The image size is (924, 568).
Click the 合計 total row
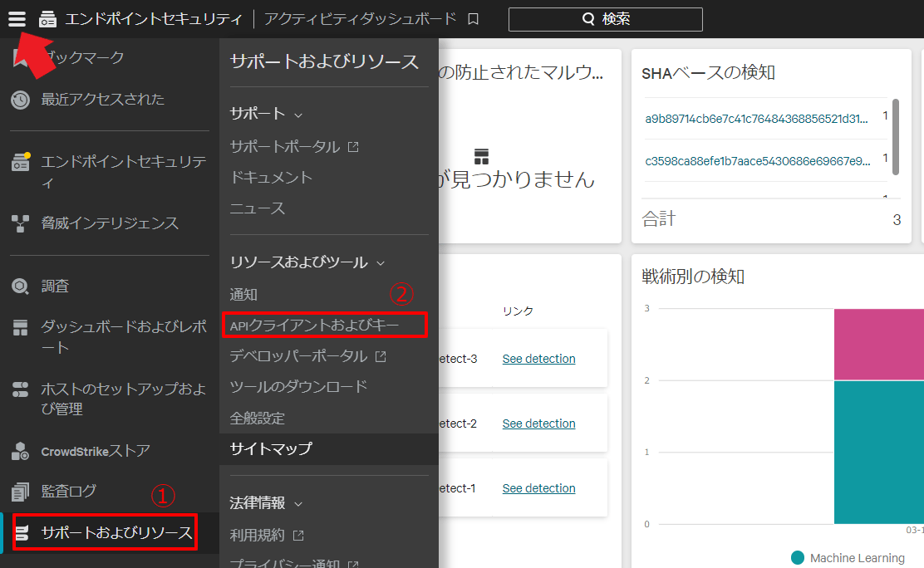pyautogui.click(x=771, y=219)
